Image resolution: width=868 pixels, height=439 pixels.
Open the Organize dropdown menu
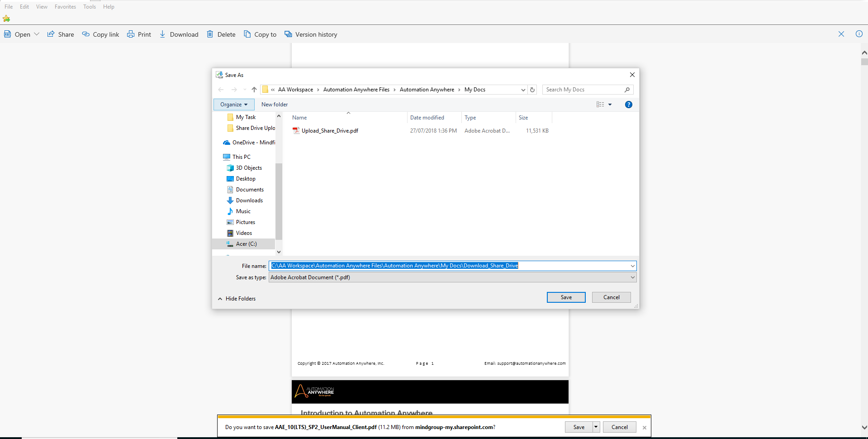[x=234, y=105]
